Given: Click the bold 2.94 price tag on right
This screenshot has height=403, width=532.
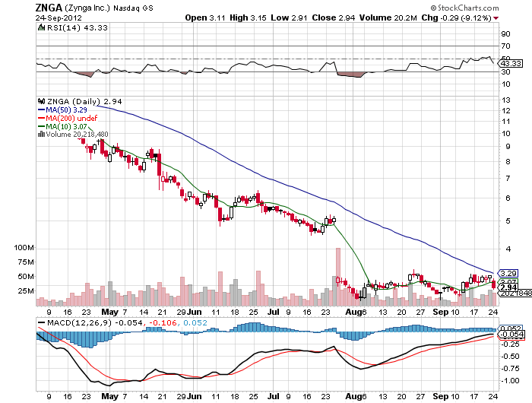Looking at the screenshot, I should [x=508, y=287].
